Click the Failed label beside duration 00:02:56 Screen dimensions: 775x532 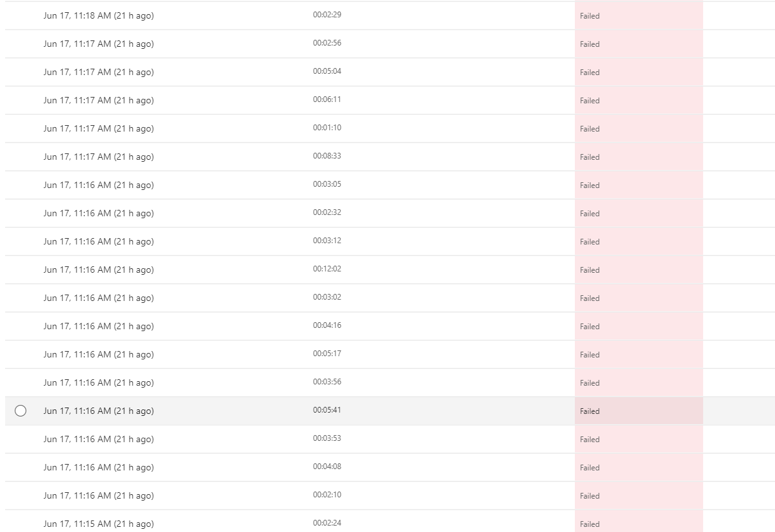589,44
